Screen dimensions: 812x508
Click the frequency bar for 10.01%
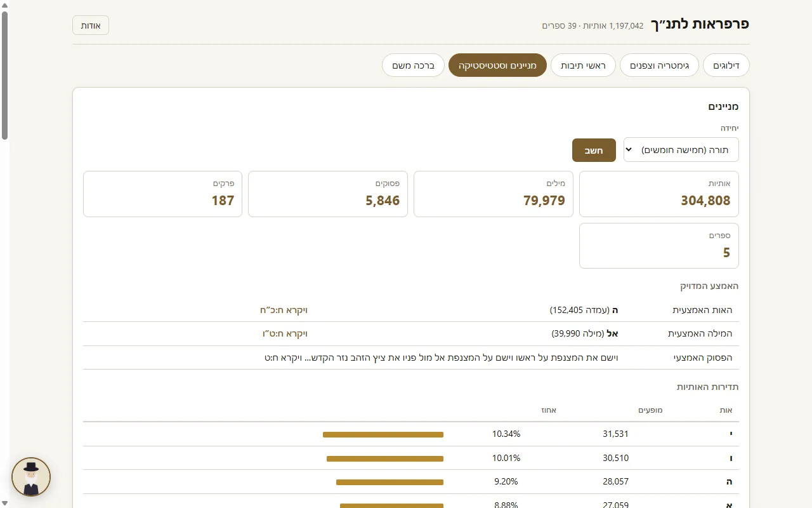[x=385, y=458]
